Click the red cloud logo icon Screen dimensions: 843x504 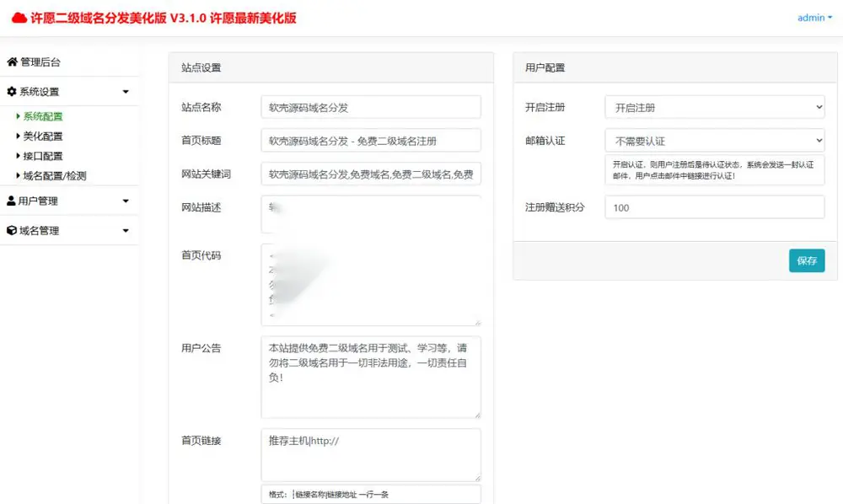(x=19, y=19)
